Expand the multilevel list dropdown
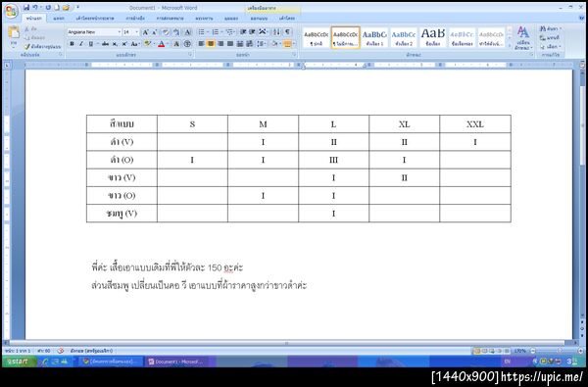The image size is (588, 387). point(235,32)
